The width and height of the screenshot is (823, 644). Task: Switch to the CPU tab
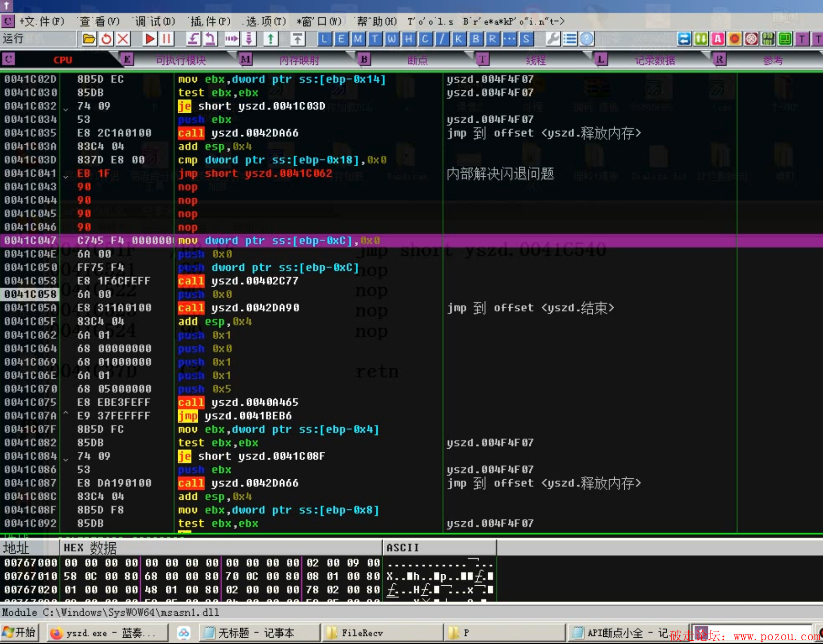62,60
